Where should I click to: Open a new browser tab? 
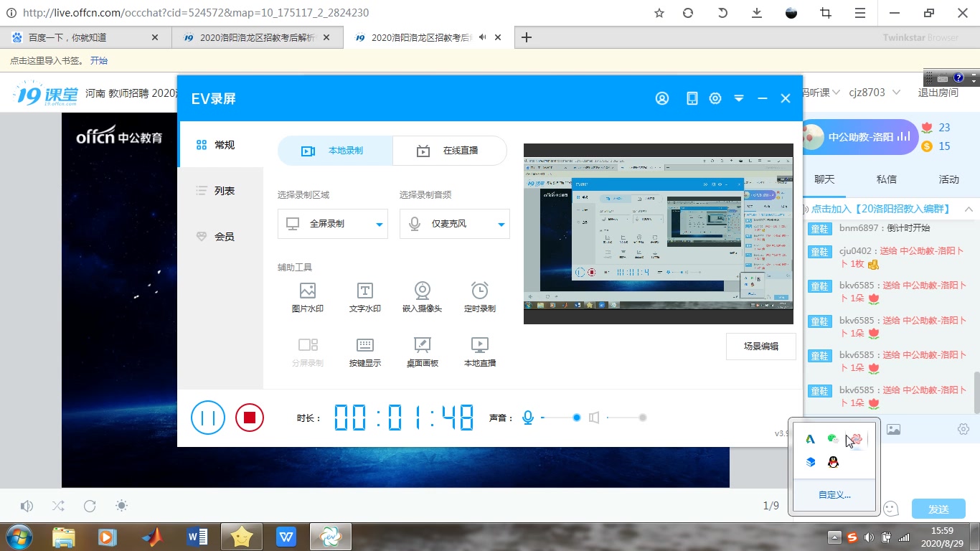pos(527,38)
